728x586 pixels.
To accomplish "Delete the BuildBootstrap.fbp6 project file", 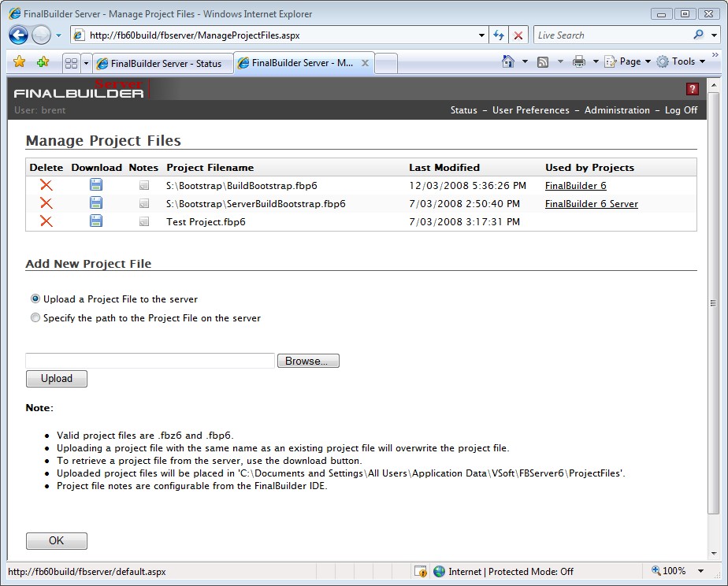I will click(46, 185).
